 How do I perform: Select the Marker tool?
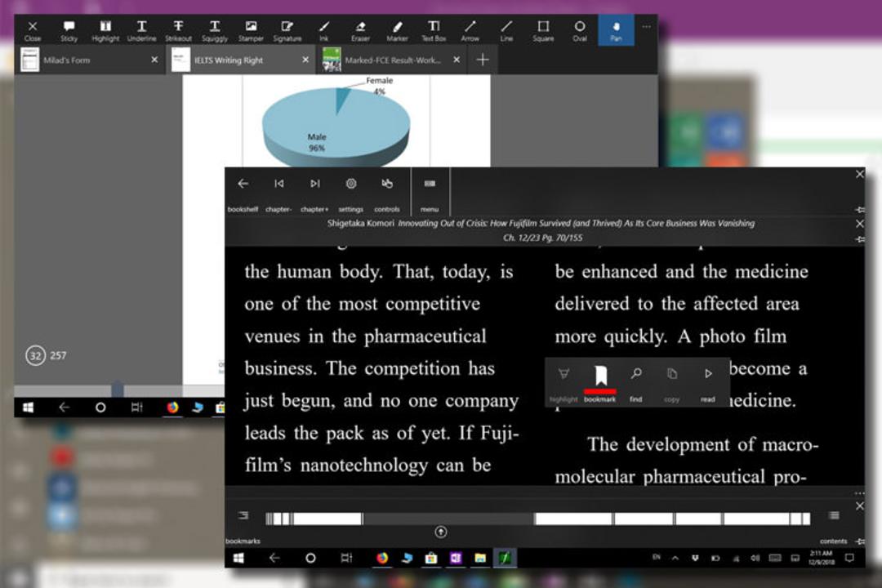click(x=397, y=31)
